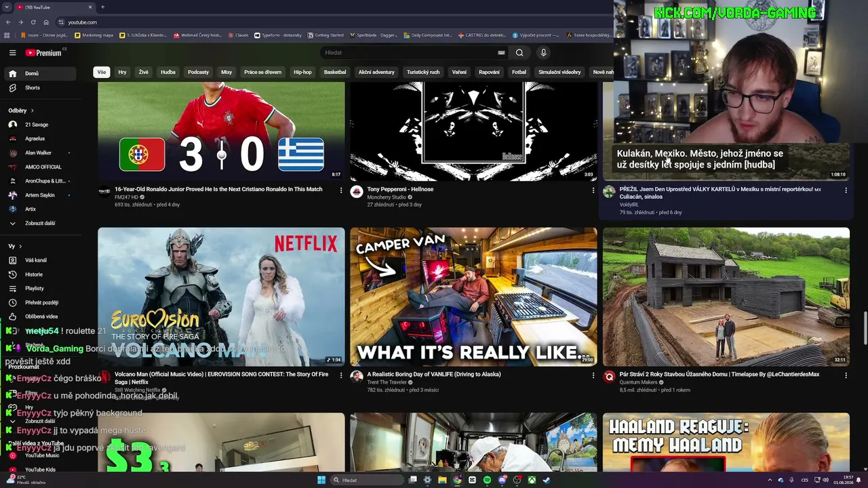Open video title about Ronaldo Junior
Viewport: 868px width, 488px height.
click(218, 189)
